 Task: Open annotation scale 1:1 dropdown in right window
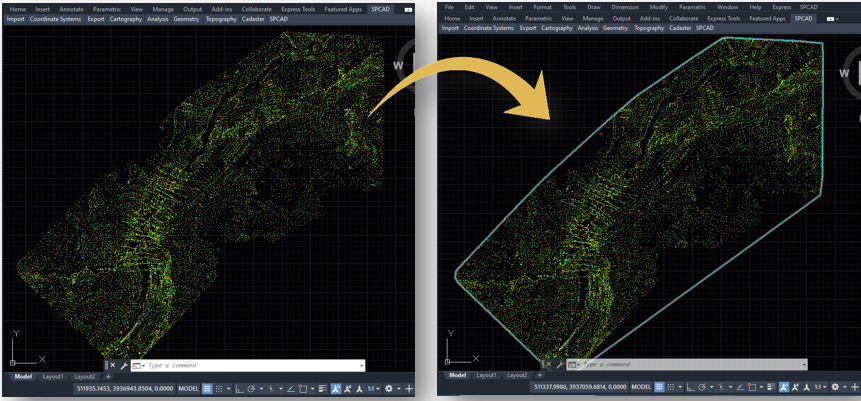[820, 387]
